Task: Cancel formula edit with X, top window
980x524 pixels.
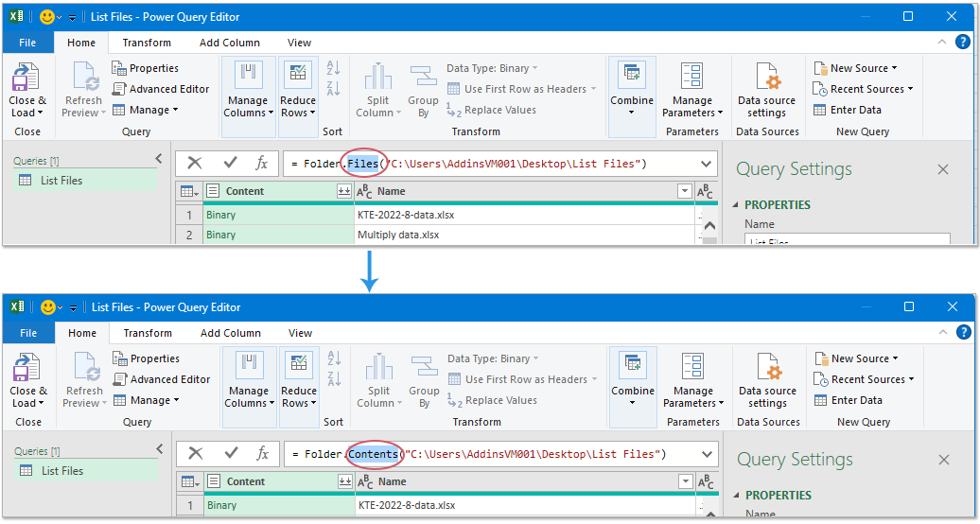Action: (x=194, y=164)
